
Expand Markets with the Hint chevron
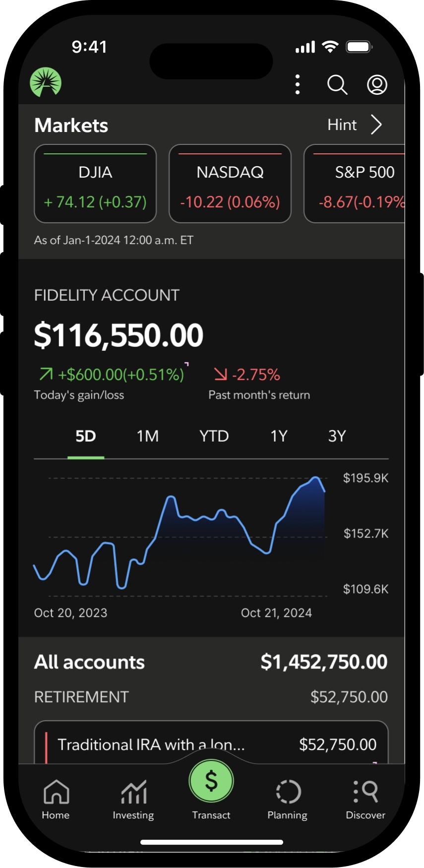[x=376, y=125]
